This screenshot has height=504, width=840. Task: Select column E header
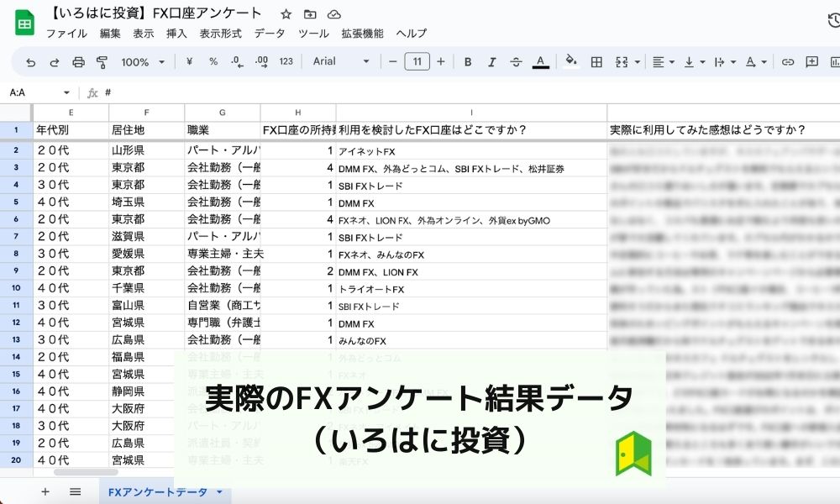pos(71,113)
